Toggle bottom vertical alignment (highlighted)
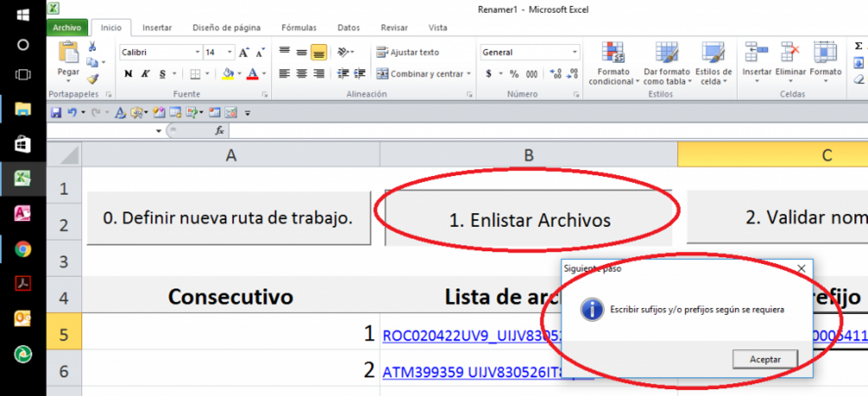868x396 pixels. click(x=319, y=53)
